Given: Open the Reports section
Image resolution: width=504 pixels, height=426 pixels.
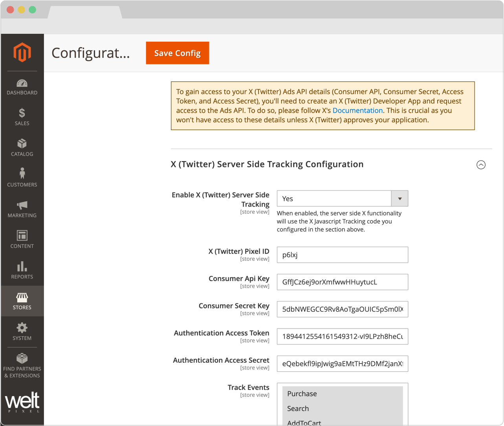Looking at the screenshot, I should pos(22,270).
